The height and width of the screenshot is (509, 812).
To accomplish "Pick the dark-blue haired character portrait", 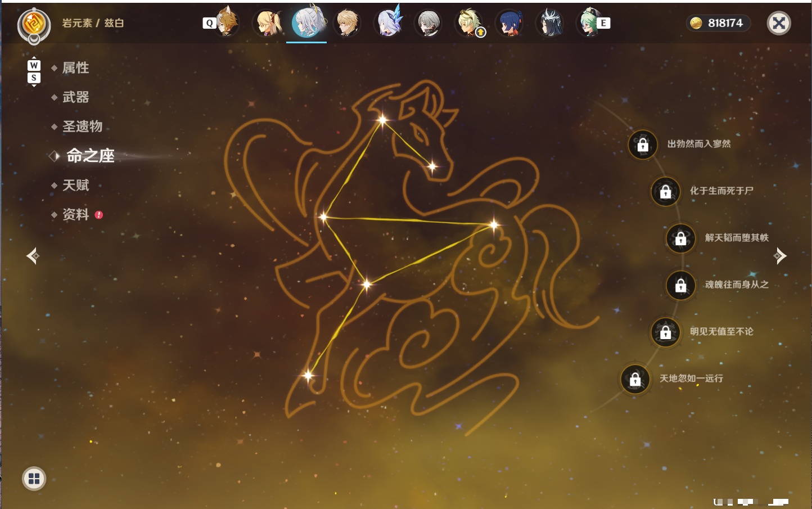I will tap(509, 23).
